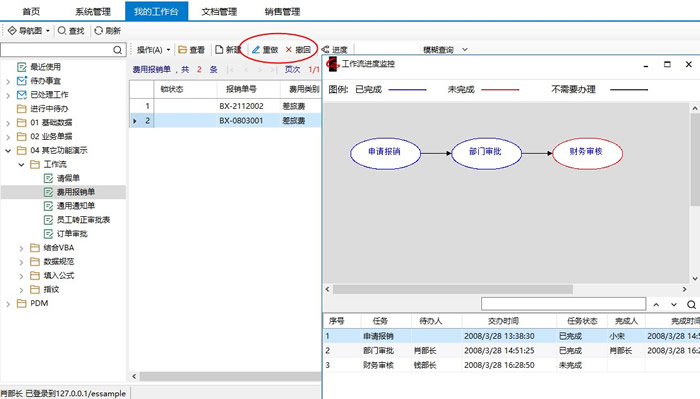Screen dimensions: 700x399
Task: Expand the 模糊查询 dropdown chevron
Action: (x=465, y=50)
